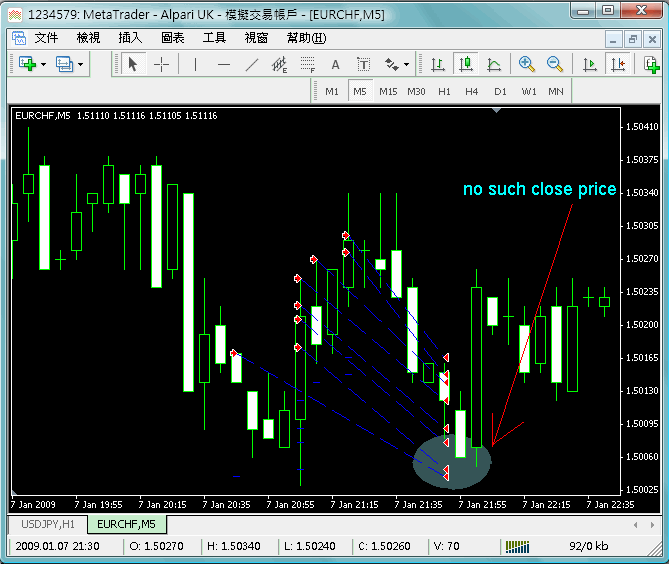Viewport: 669px width, 564px height.
Task: Open the New Chart dropdown arrow
Action: click(44, 65)
